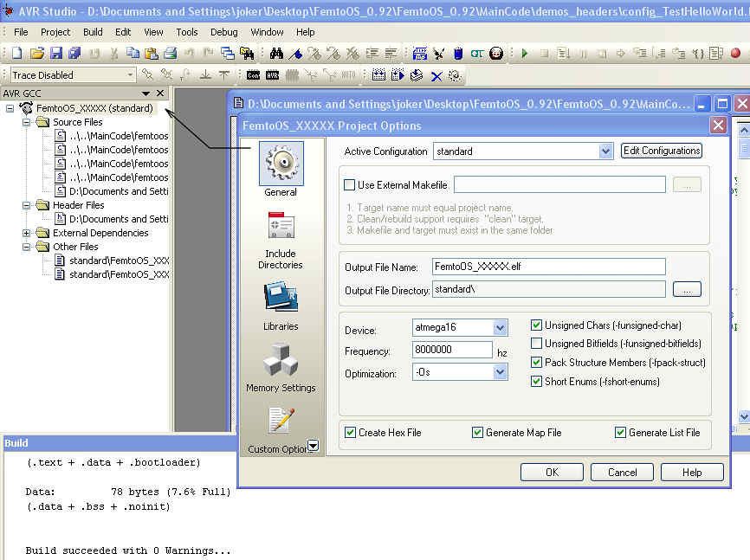
Task: Open the AVR GCC panel dropdown arrow
Action: (x=145, y=93)
